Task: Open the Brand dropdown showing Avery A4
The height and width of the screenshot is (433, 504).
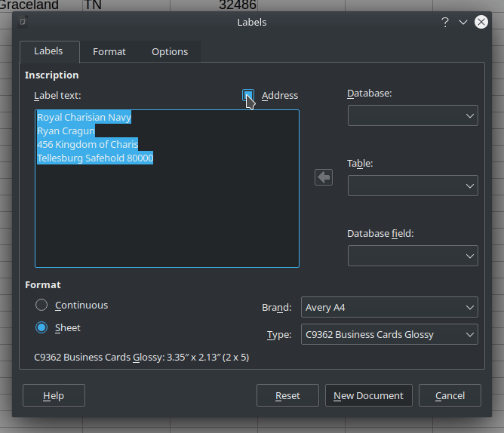Action: [x=389, y=307]
